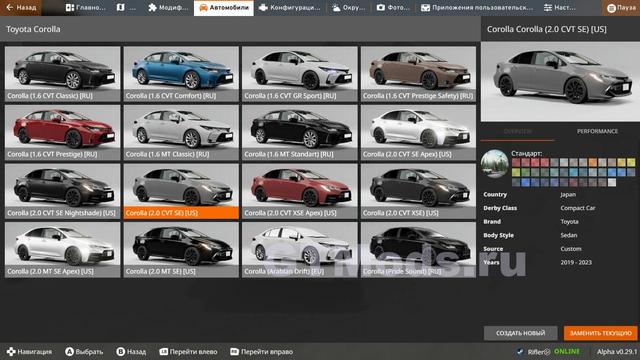Click the Перейти вправо bumper hint
The height and width of the screenshot is (360, 640).
click(261, 352)
